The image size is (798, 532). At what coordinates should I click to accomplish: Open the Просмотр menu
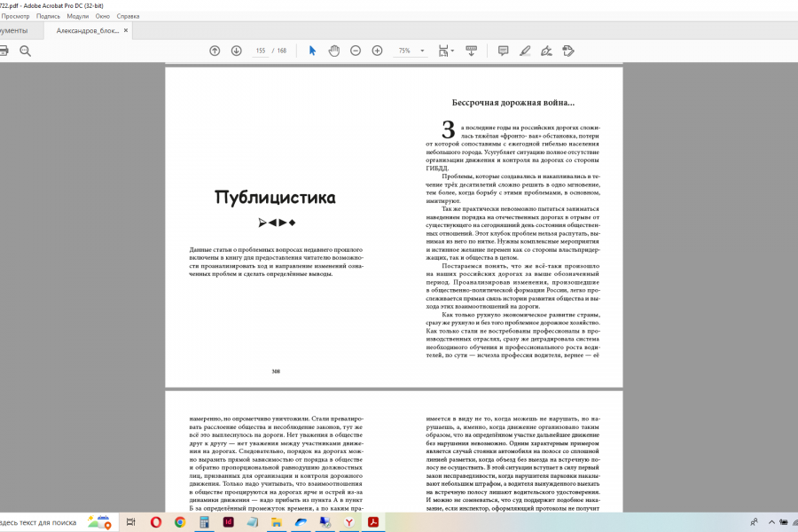point(16,16)
